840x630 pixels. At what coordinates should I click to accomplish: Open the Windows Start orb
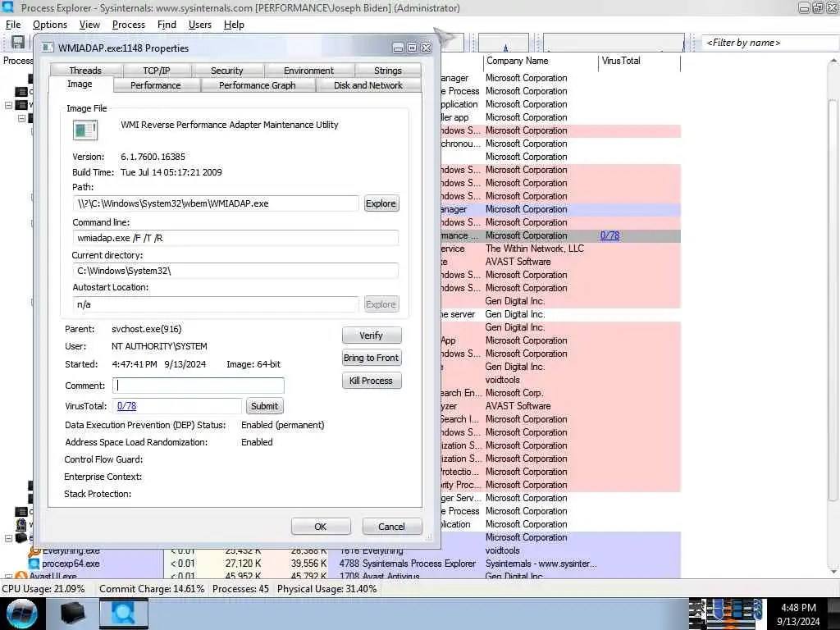[21, 614]
